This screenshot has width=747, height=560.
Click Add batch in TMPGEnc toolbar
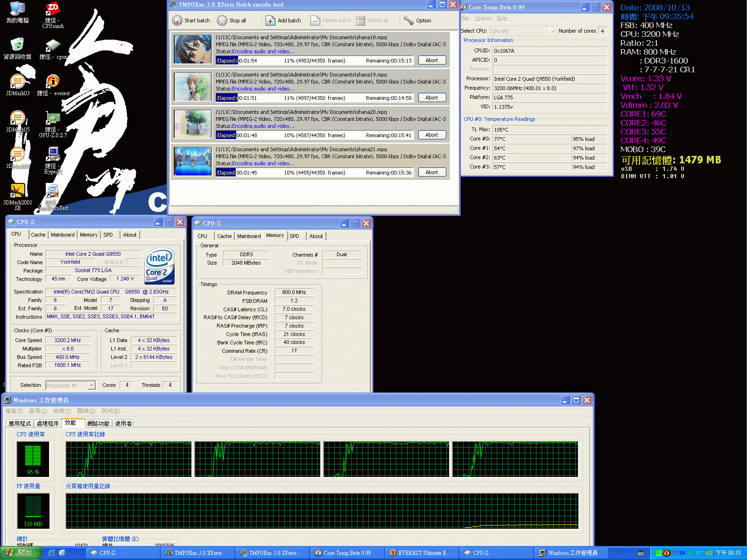283,21
